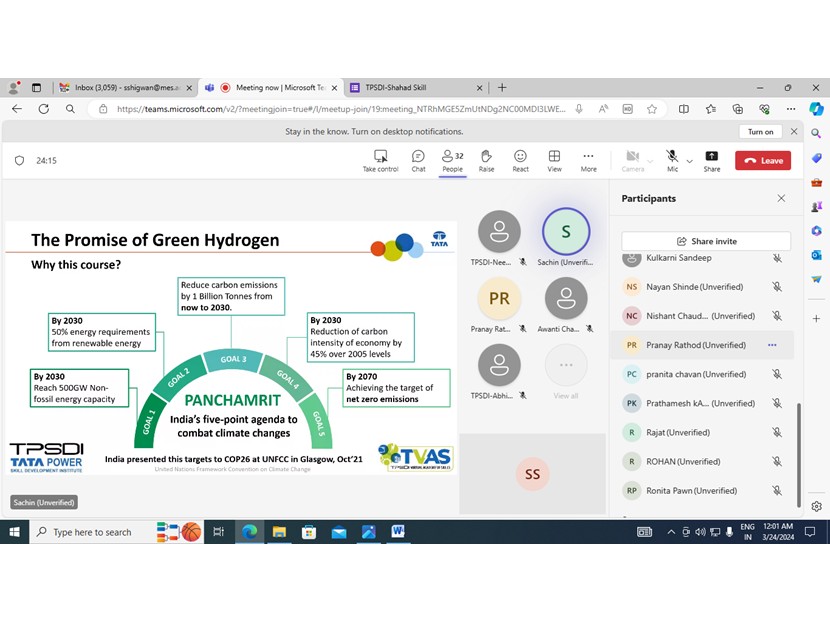The image size is (830, 622).
Task: Leave the meeting
Action: [x=763, y=159]
